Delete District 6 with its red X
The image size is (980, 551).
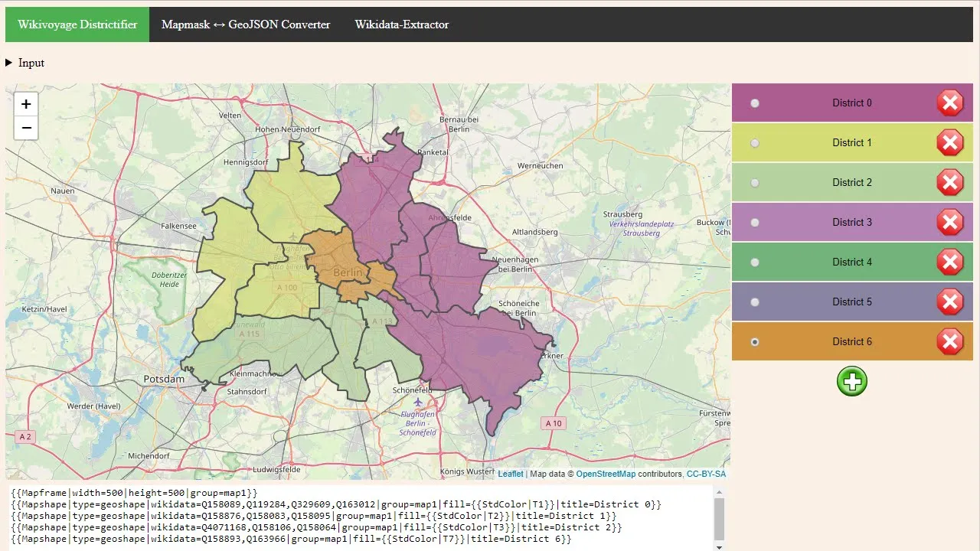coord(950,341)
